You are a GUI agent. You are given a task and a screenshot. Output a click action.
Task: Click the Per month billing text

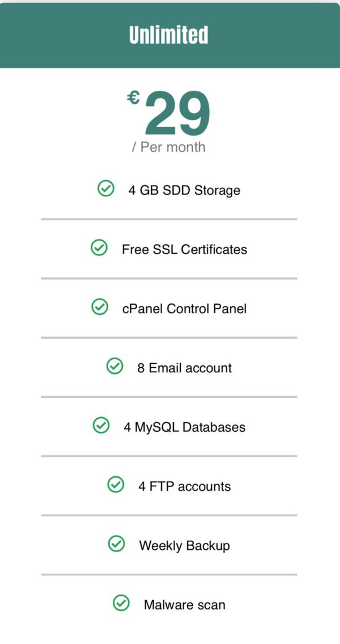click(168, 147)
